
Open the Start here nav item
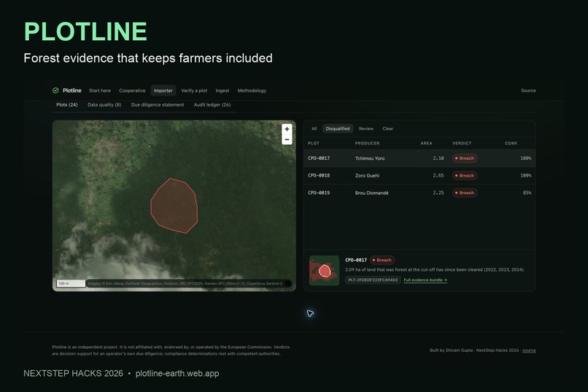coord(100,91)
